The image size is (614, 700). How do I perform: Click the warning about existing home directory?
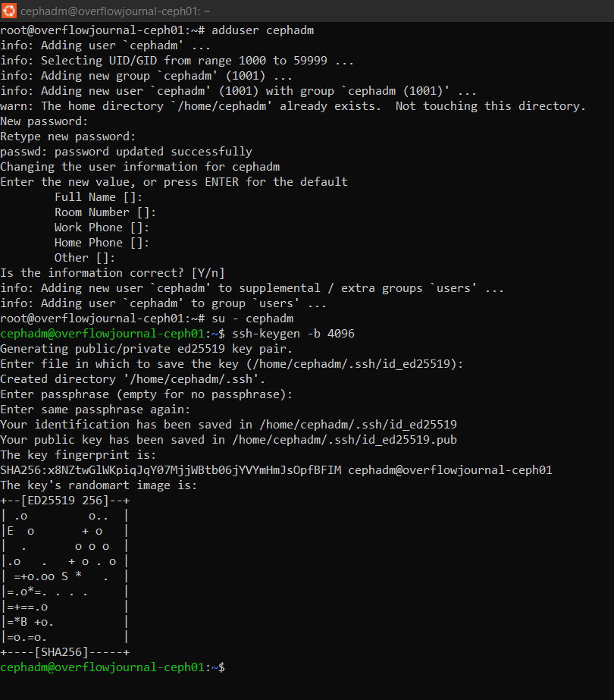coord(293,106)
